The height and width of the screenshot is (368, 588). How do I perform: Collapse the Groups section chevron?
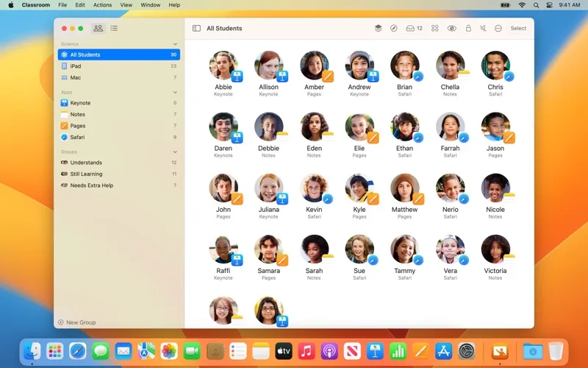pos(175,152)
